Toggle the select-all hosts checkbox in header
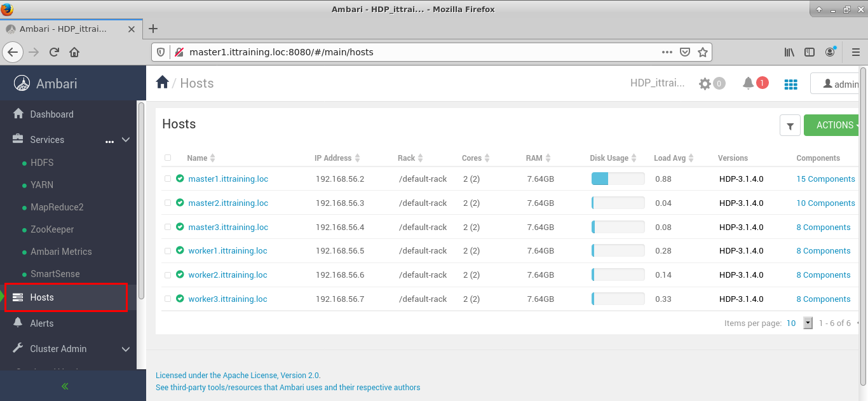This screenshot has width=868, height=401. (x=168, y=158)
